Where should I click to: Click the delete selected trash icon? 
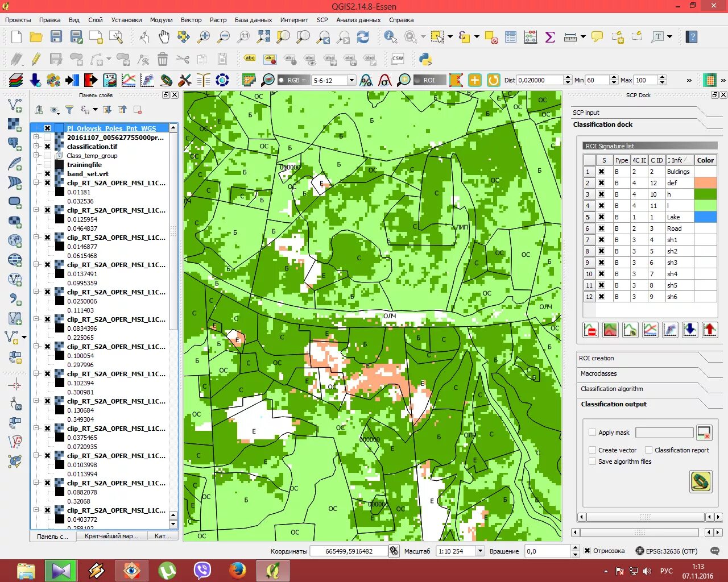pyautogui.click(x=163, y=59)
